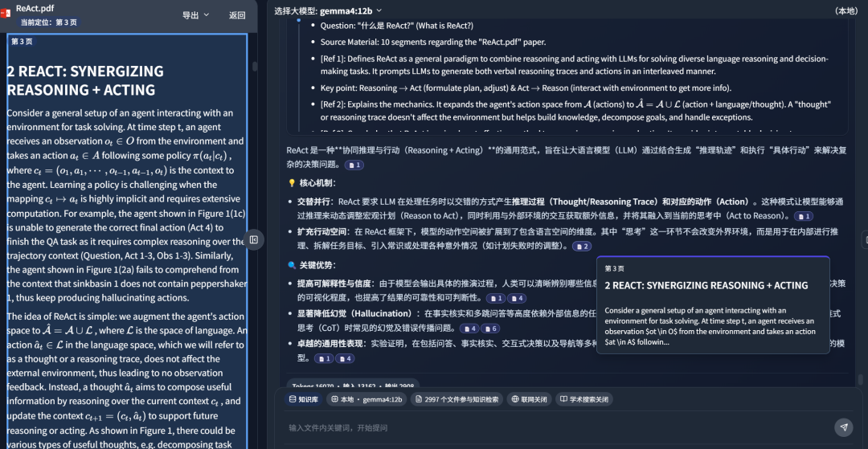
Task: Click the book icon on 学术搜索关闭
Action: coord(563,399)
